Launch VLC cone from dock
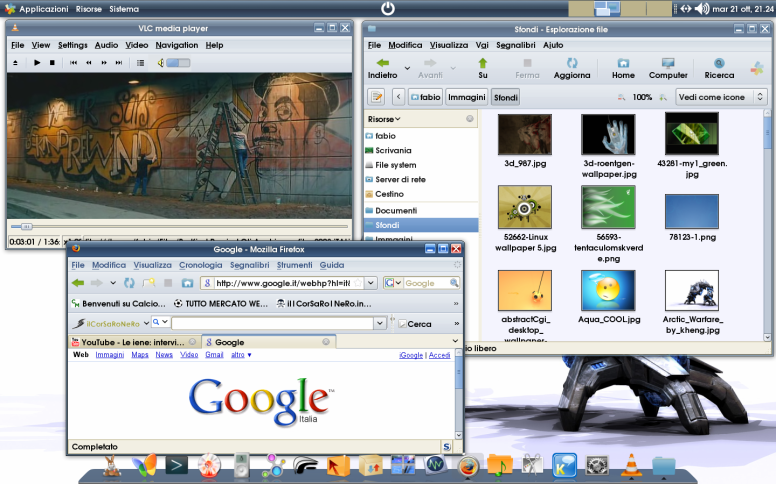The width and height of the screenshot is (776, 484). [x=631, y=465]
